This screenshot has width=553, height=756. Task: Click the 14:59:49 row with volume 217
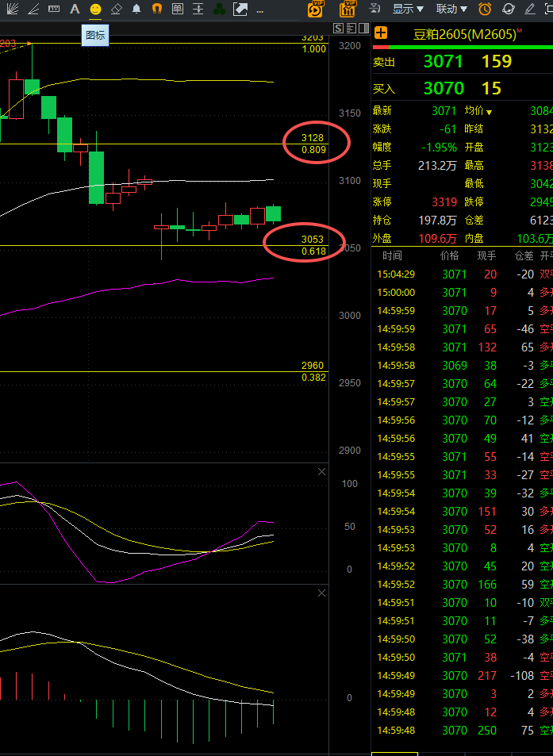[x=463, y=676]
